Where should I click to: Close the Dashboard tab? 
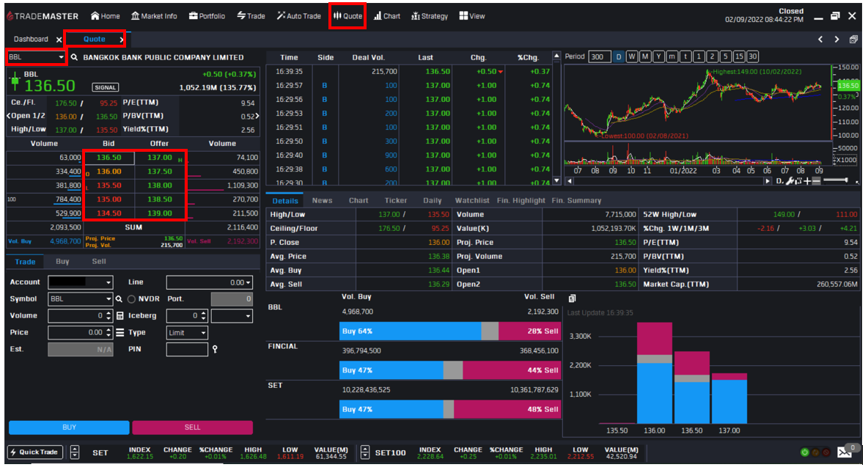pyautogui.click(x=59, y=40)
